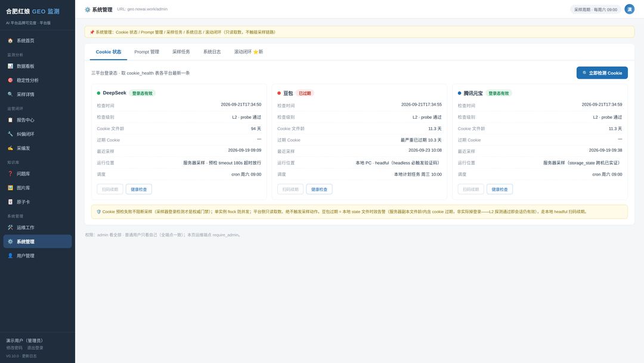Click the 权限 admin 看全部 footnote text
The width and height of the screenshot is (644, 363).
click(x=163, y=235)
